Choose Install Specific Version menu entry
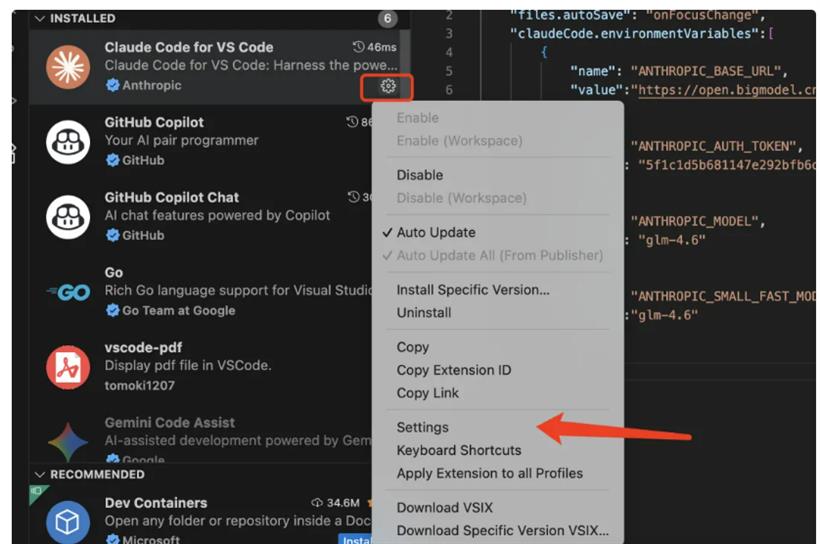Screen dimensions: 820x544 pyautogui.click(x=473, y=290)
